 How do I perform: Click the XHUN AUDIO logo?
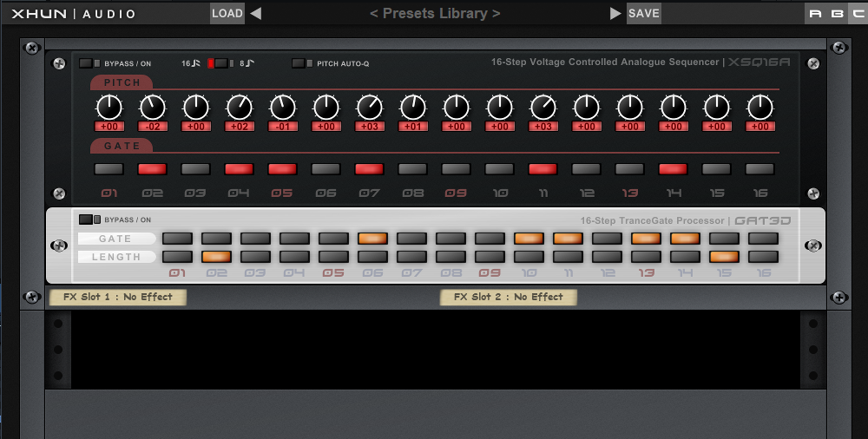[74, 14]
